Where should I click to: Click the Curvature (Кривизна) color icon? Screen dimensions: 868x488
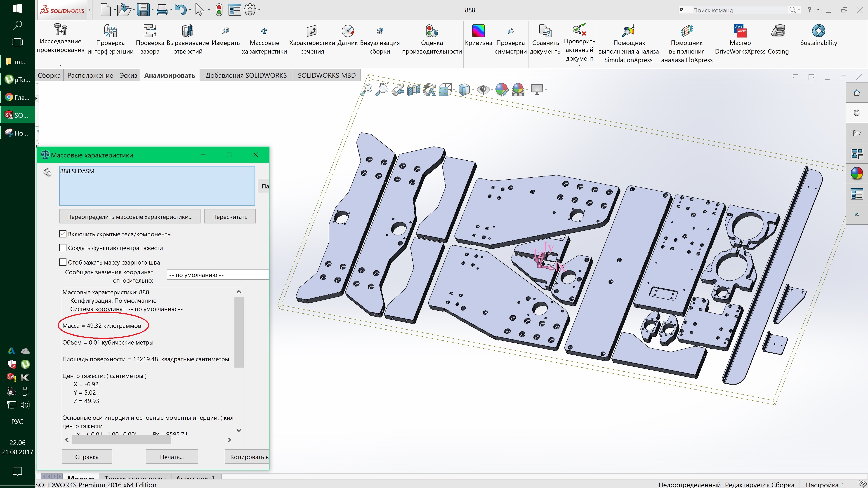(478, 31)
